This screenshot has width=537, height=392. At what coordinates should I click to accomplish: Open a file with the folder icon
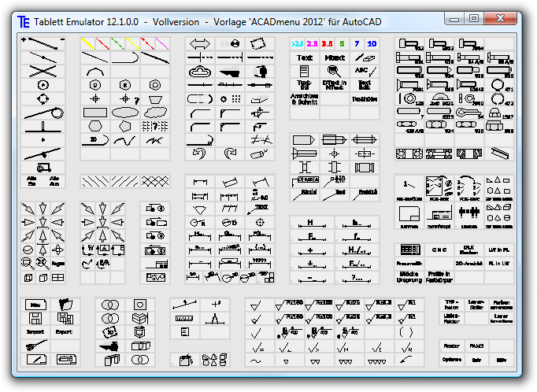(65, 305)
